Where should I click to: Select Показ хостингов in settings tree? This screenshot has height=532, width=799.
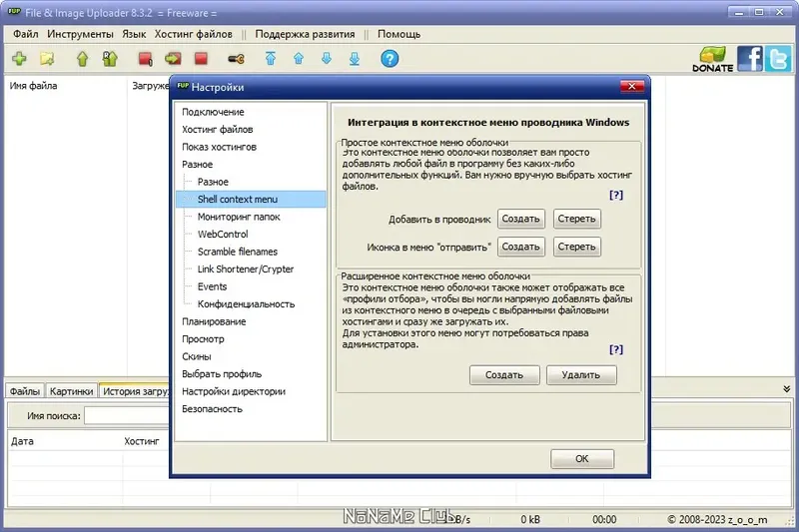click(219, 147)
